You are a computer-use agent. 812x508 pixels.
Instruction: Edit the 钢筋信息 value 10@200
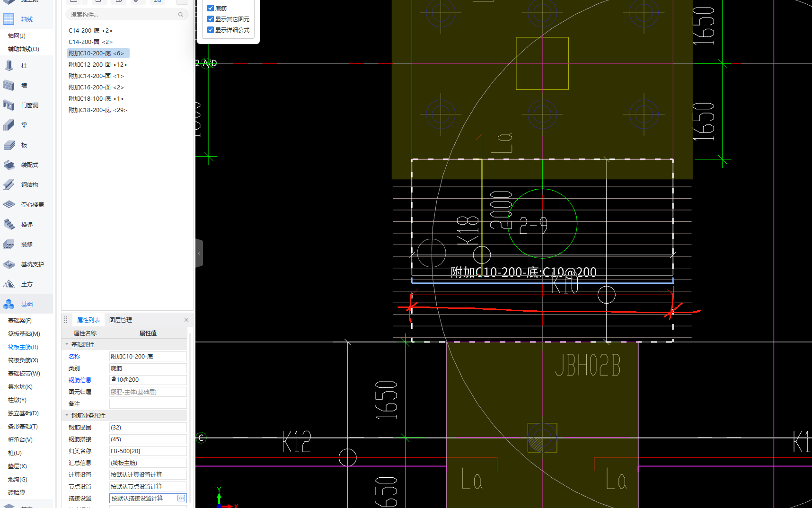148,380
